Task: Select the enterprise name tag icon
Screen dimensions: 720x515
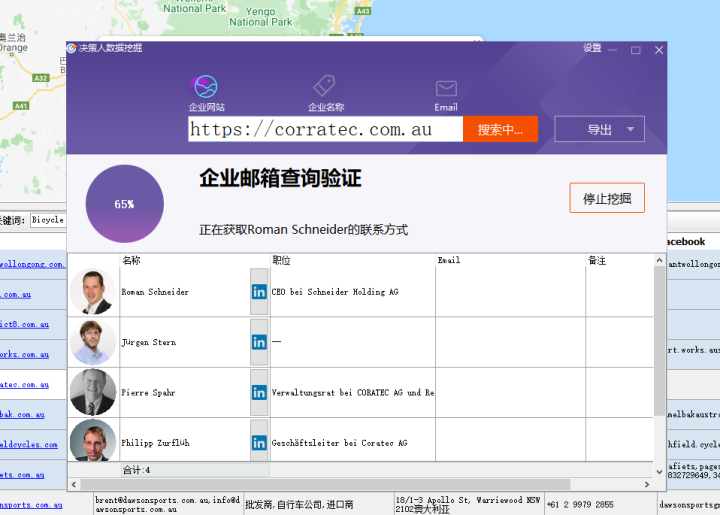Action: (x=324, y=86)
